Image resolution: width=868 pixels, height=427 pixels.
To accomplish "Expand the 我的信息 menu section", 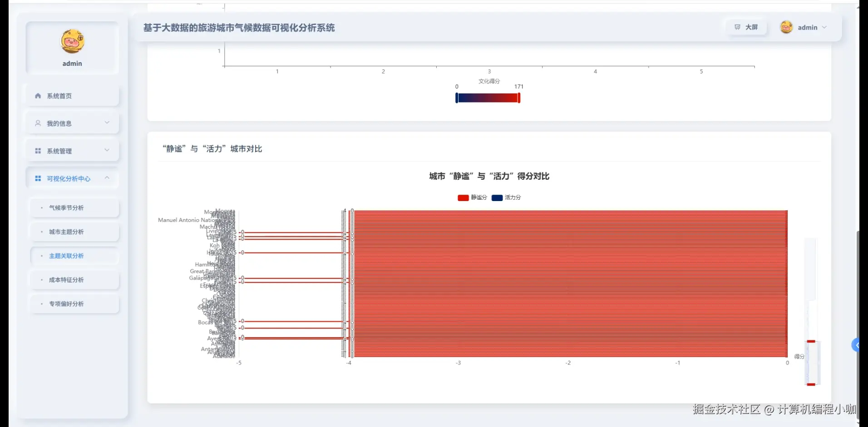I will [71, 123].
